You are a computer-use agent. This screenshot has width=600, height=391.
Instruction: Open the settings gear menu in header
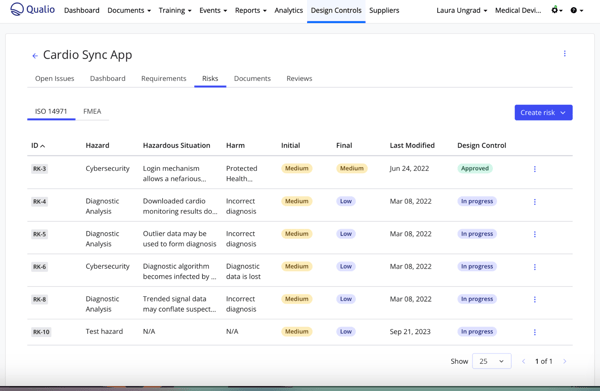pyautogui.click(x=556, y=10)
